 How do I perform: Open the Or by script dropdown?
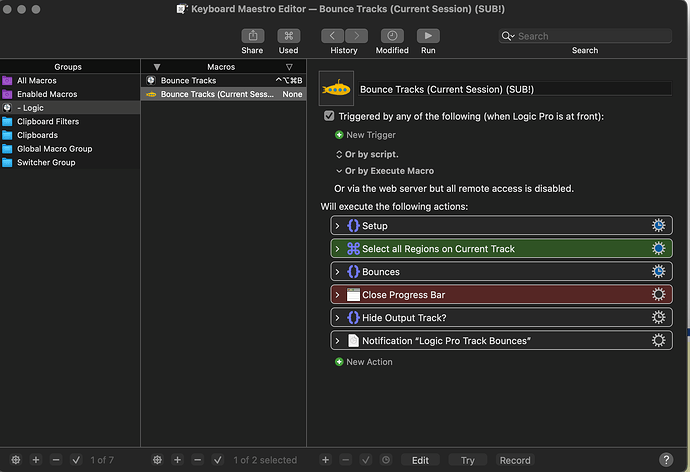pyautogui.click(x=339, y=154)
